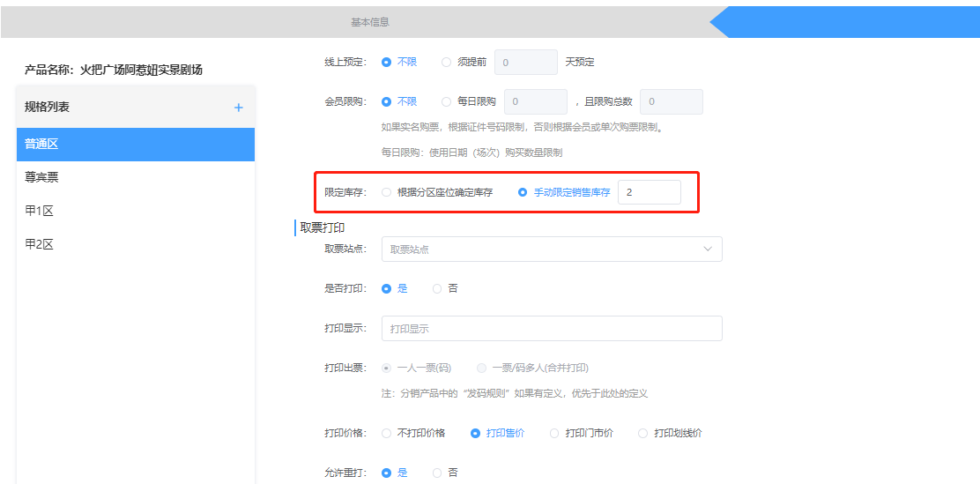The height and width of the screenshot is (484, 980).
Task: Set 是否打印 to 否
Action: click(x=438, y=288)
